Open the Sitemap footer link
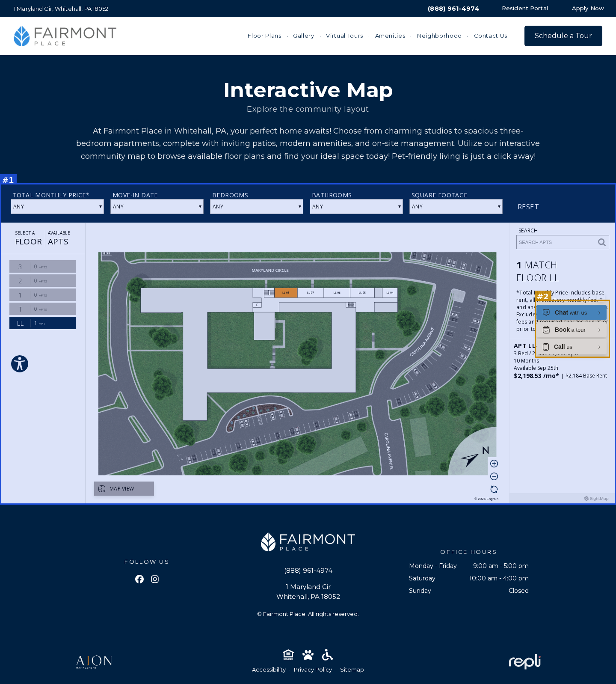 click(x=352, y=670)
